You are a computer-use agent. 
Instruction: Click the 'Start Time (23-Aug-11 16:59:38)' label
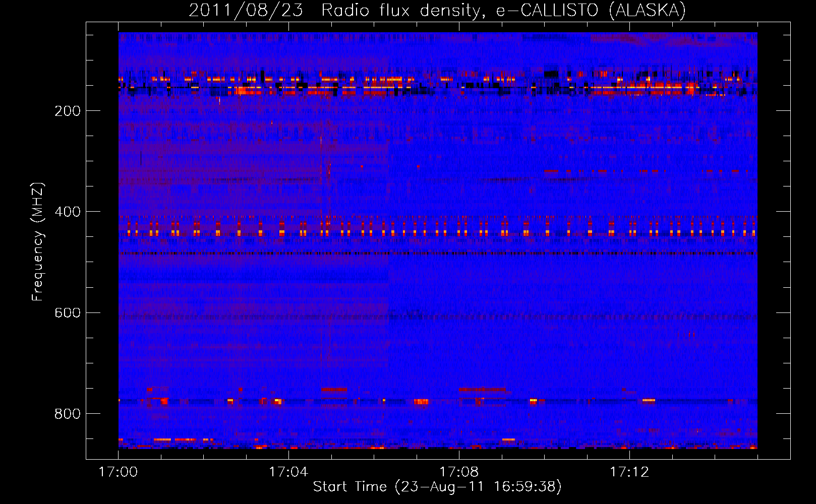coord(437,487)
